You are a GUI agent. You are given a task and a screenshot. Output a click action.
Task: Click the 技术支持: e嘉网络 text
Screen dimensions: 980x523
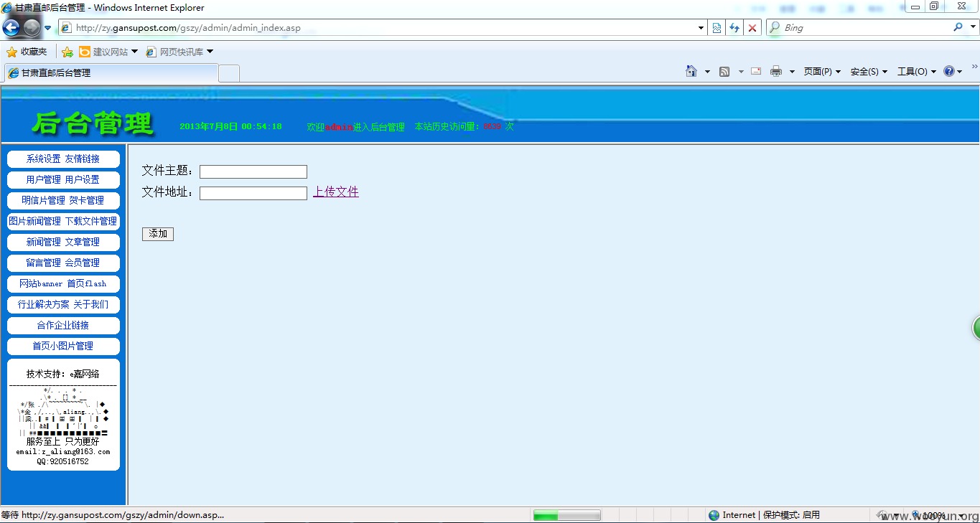pos(63,374)
